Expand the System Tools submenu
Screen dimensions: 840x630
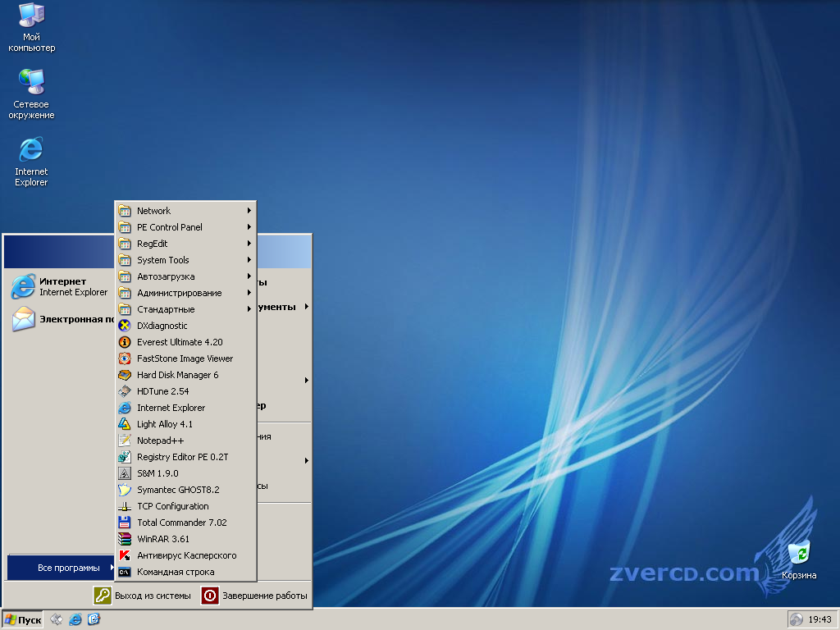(x=186, y=260)
